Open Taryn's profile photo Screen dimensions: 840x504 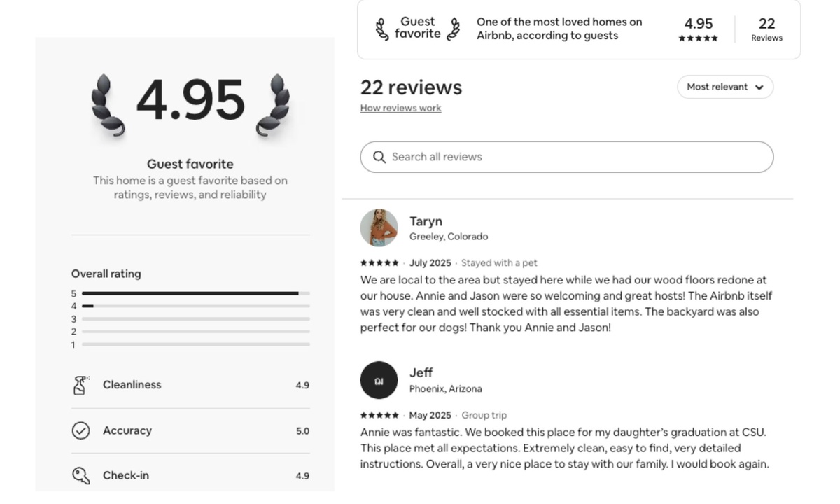point(379,227)
